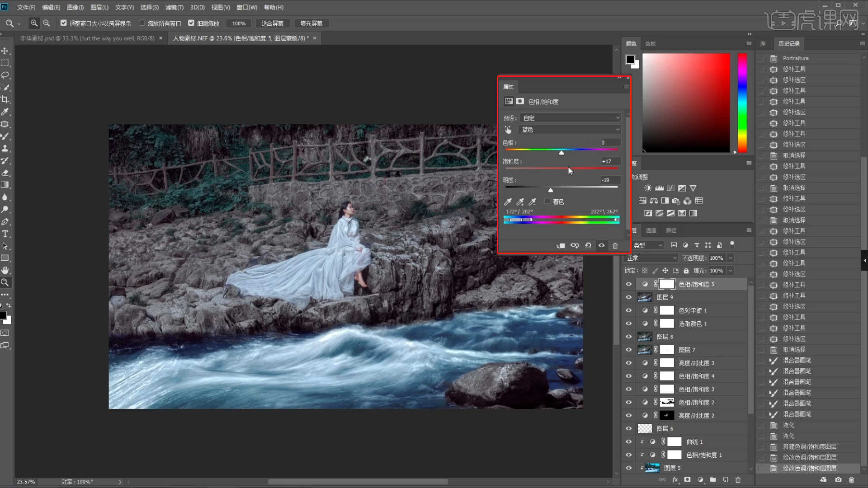Select the Horizontal Type tool
This screenshot has height=488, width=868.
5,234
